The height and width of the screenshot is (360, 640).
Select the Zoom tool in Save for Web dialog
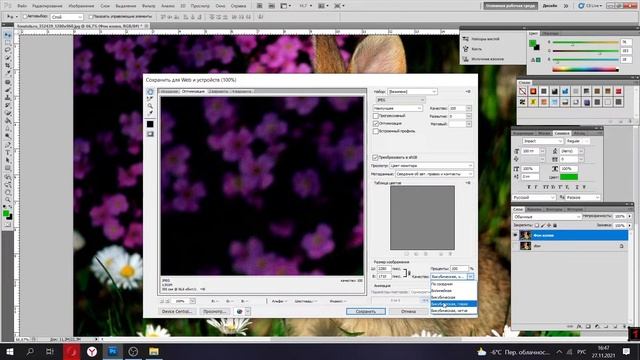pos(150,106)
